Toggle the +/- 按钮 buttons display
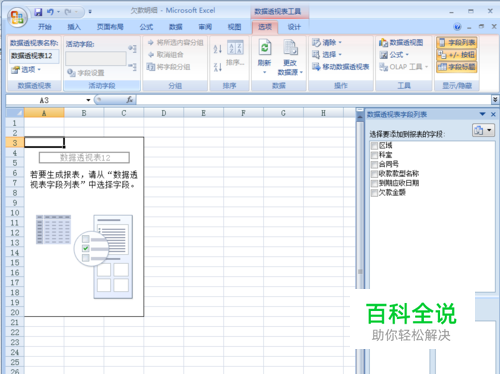 [x=457, y=55]
